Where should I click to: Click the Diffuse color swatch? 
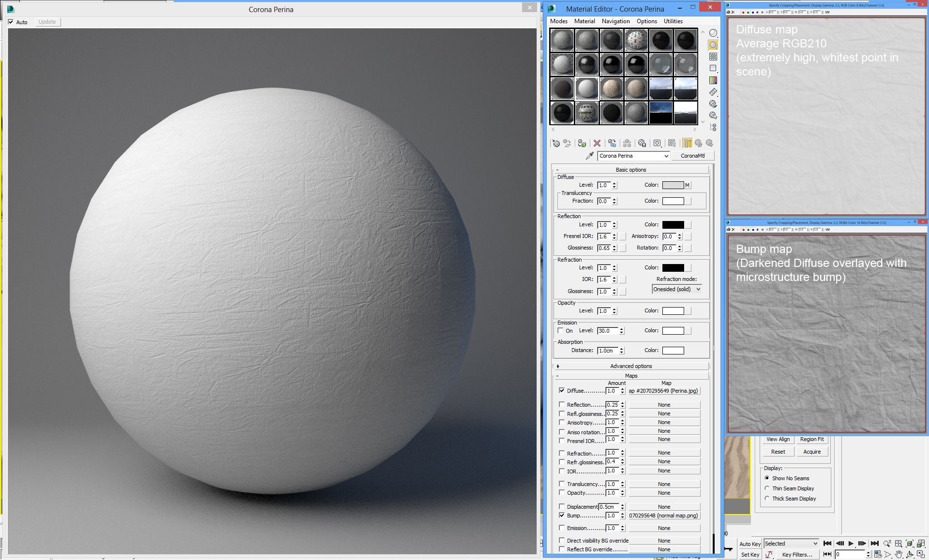pos(673,185)
